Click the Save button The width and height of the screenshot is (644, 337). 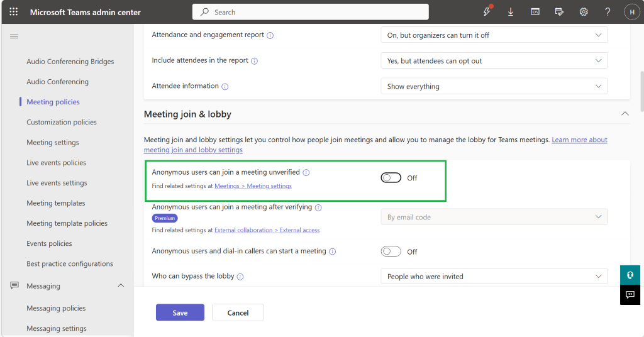click(x=180, y=312)
